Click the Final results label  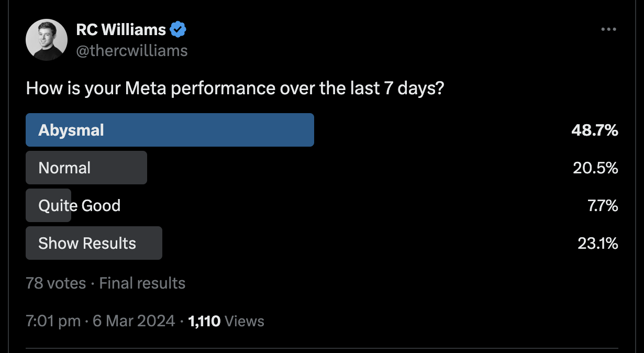[x=142, y=283]
